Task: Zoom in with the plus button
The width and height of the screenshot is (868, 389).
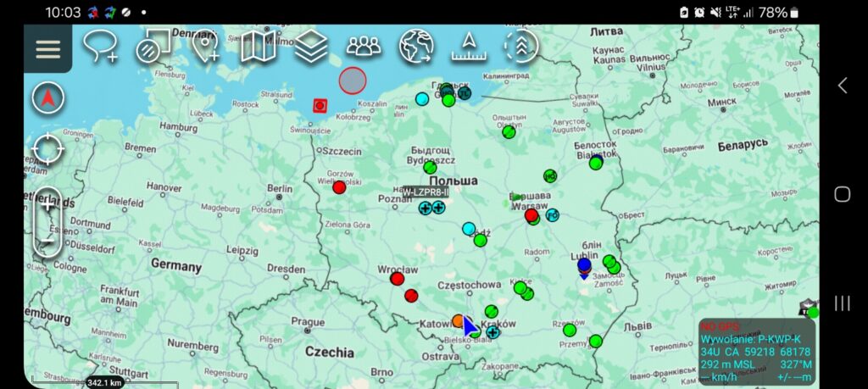Action: click(47, 204)
